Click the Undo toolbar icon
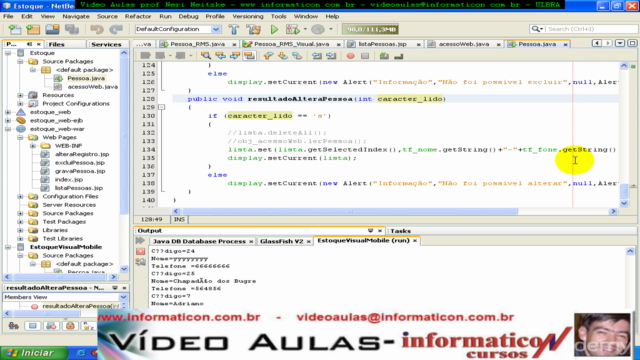This screenshot has height=360, width=640. [97, 29]
